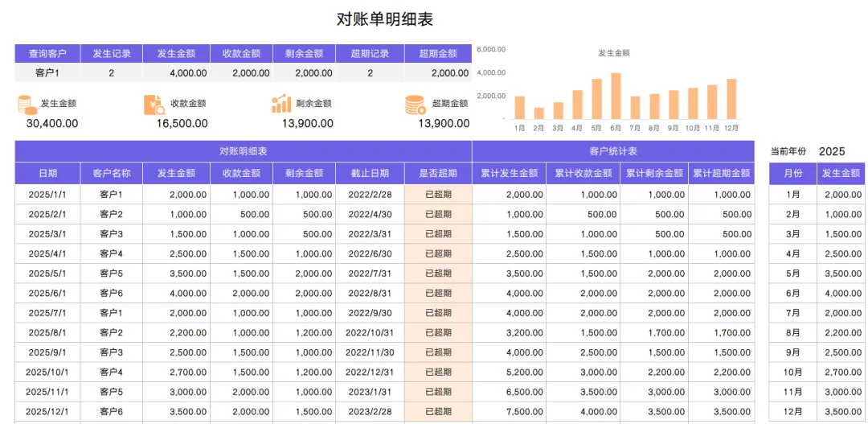Click the 发生金额 chart title
The image size is (868, 424).
(x=614, y=53)
